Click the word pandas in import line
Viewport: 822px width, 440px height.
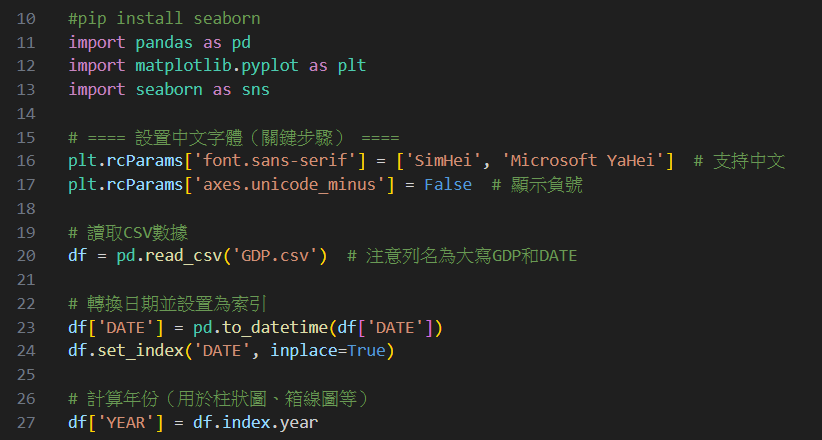coord(164,42)
